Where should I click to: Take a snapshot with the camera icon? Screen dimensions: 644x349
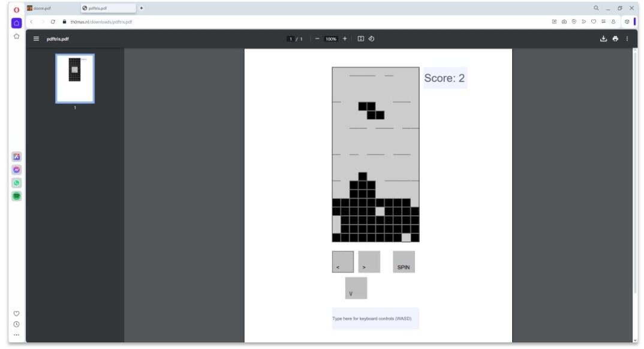[x=564, y=22]
